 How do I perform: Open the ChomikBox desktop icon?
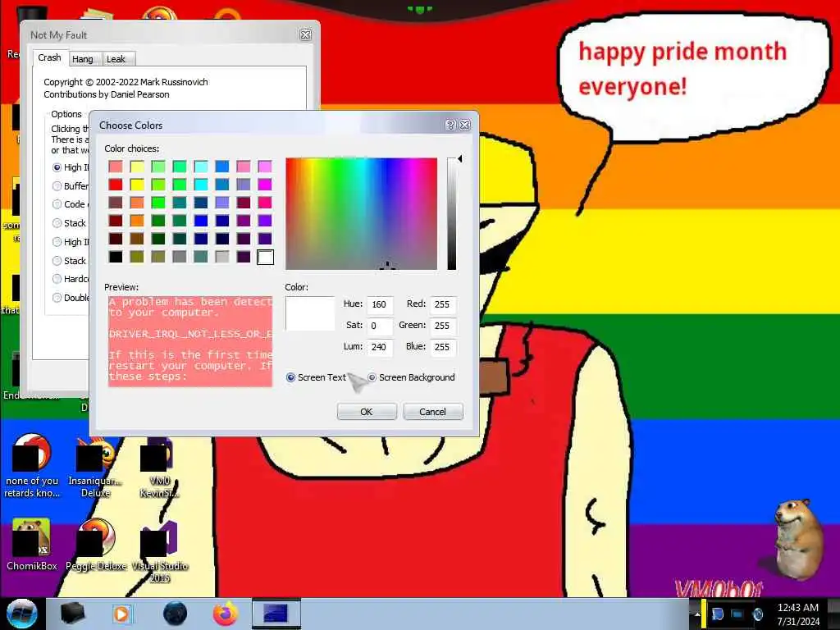(x=32, y=544)
